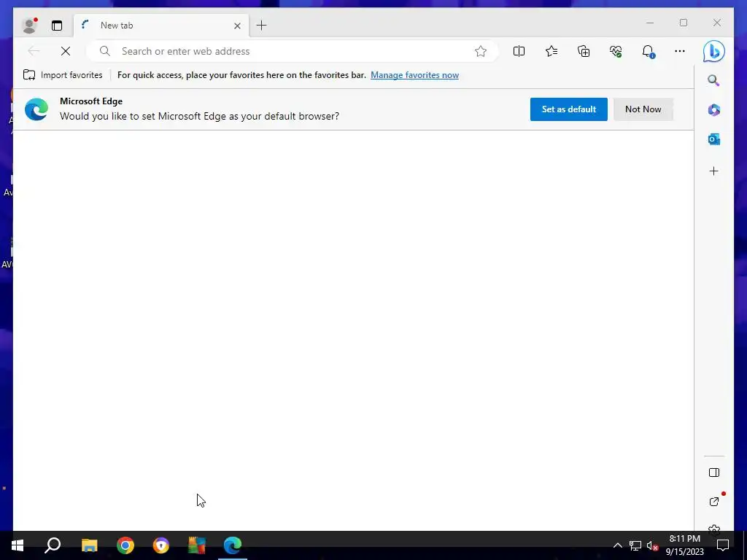Add sidebar app with plus icon
Screen dimensions: 747x560
(x=713, y=171)
